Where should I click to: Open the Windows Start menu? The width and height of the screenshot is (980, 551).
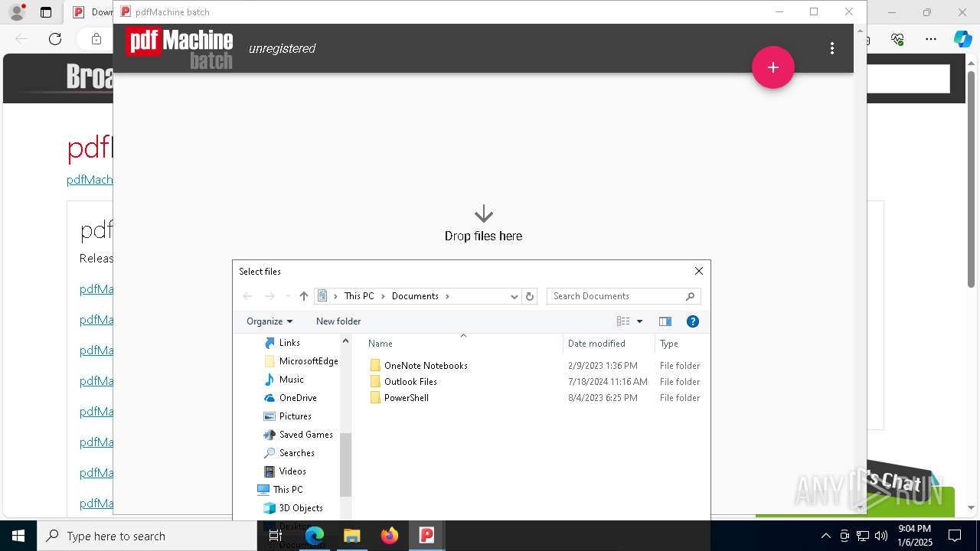(x=18, y=536)
